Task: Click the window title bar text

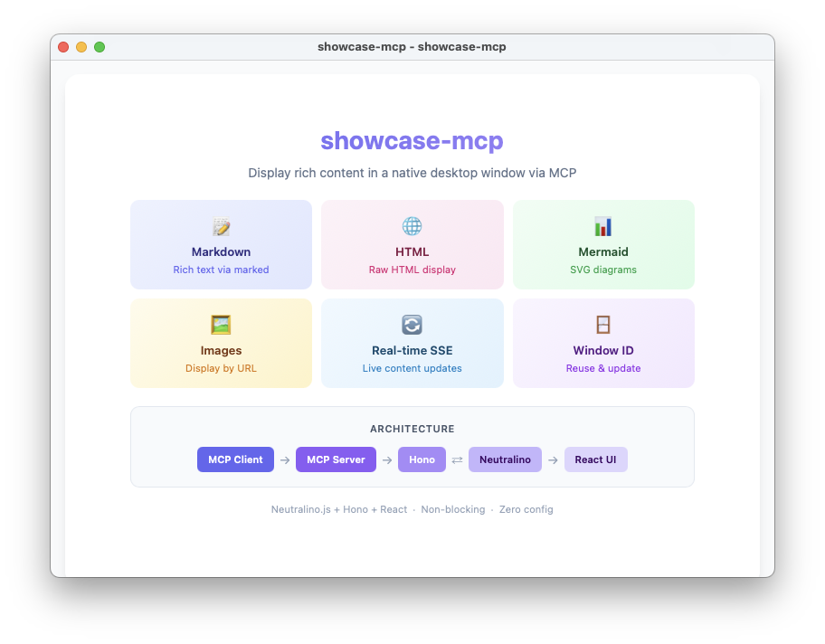Action: (412, 47)
